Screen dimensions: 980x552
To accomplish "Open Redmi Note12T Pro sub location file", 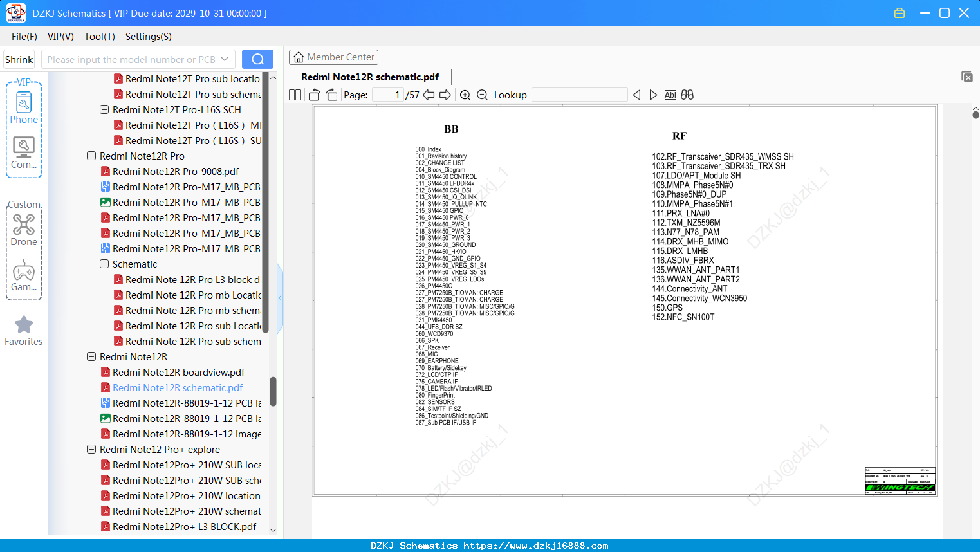I will click(187, 79).
